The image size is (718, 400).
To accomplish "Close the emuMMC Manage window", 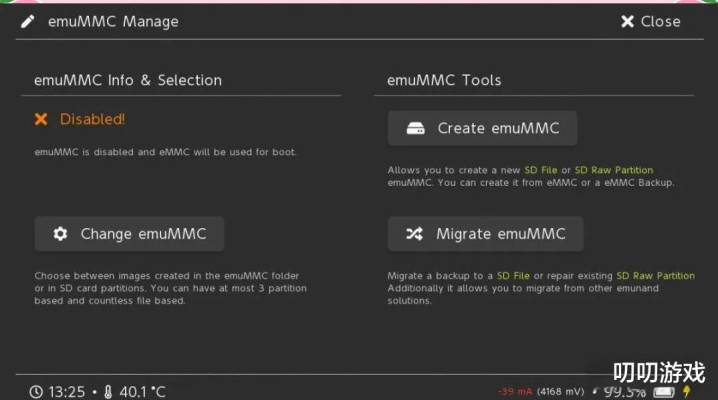I will pyautogui.click(x=651, y=22).
